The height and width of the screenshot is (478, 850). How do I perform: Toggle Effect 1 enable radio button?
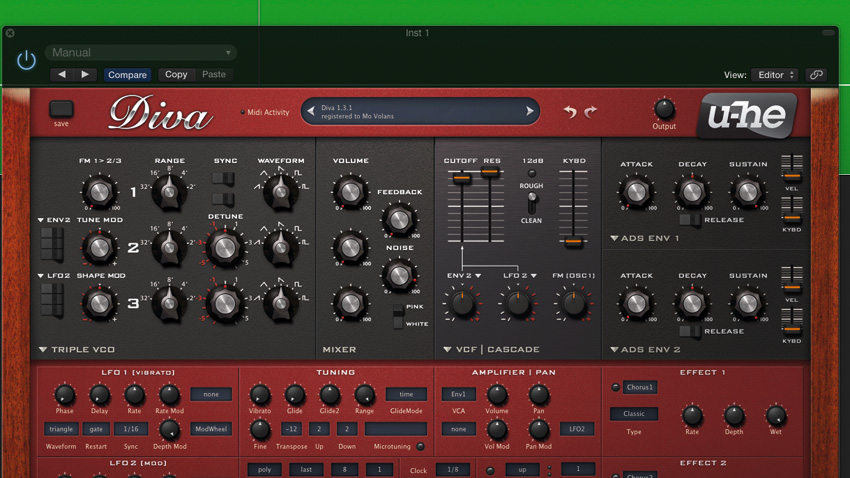[615, 387]
